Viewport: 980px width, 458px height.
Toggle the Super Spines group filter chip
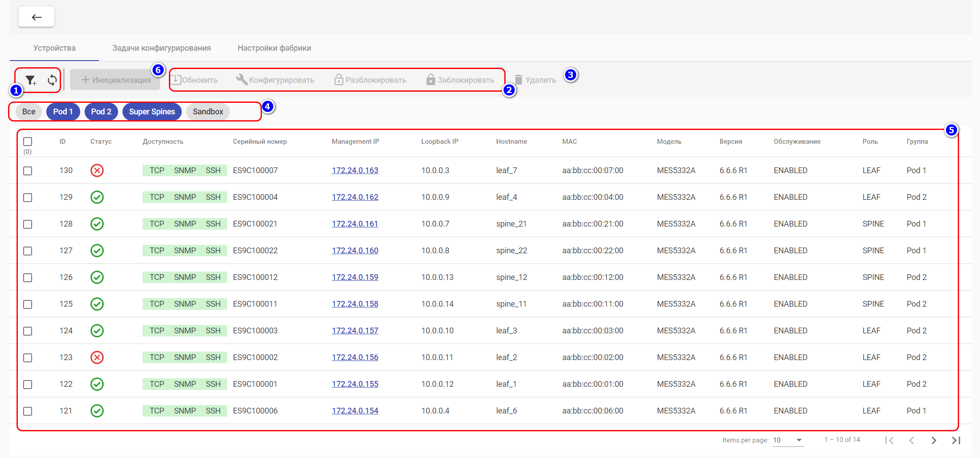point(152,112)
